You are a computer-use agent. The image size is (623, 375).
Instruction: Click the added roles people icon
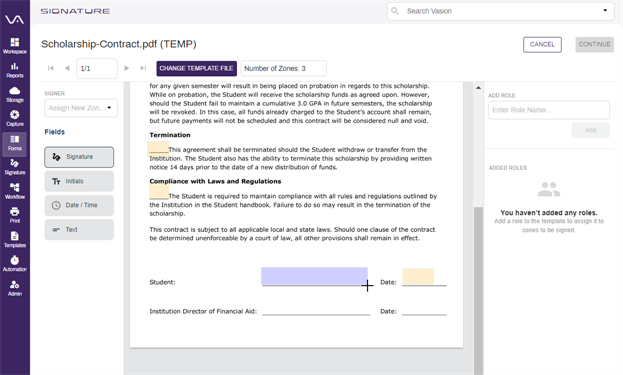549,189
